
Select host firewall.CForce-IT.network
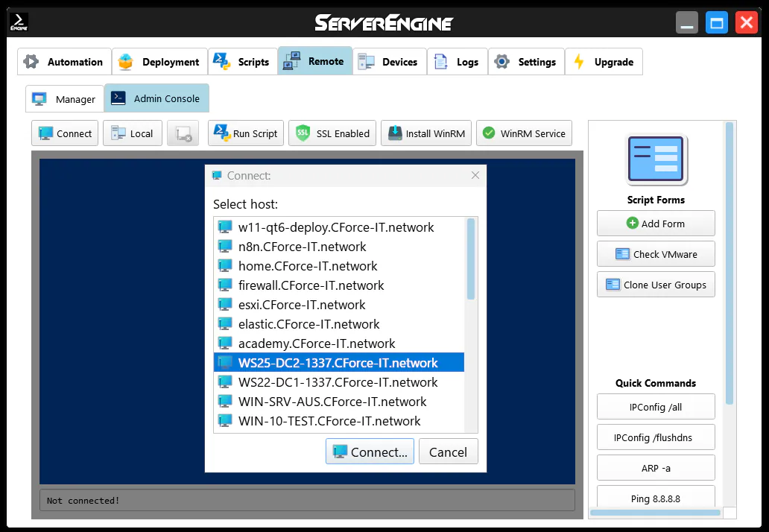(x=311, y=285)
